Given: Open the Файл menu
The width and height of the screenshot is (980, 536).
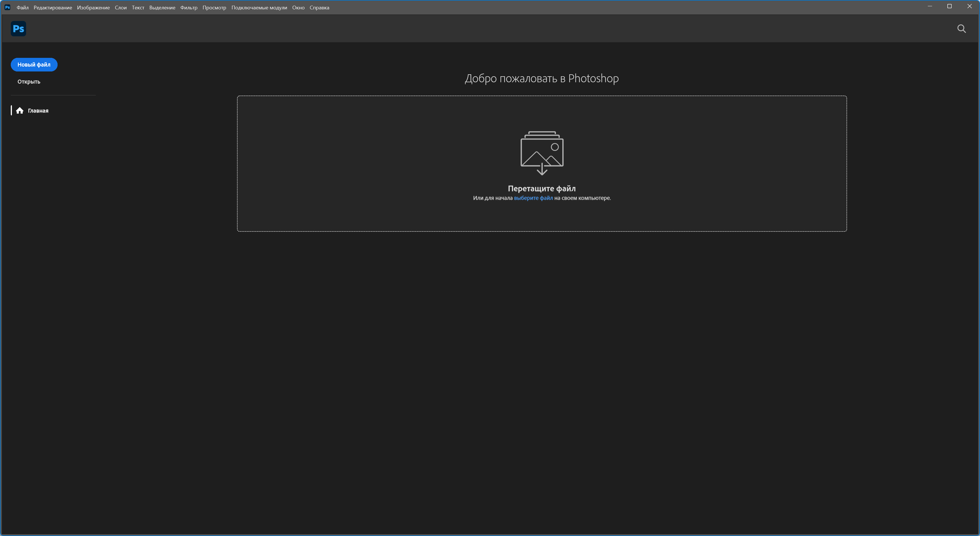Looking at the screenshot, I should [x=22, y=8].
